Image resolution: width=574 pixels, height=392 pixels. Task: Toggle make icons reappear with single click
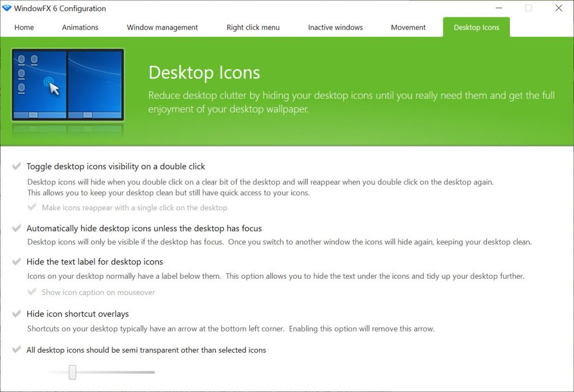pos(32,207)
